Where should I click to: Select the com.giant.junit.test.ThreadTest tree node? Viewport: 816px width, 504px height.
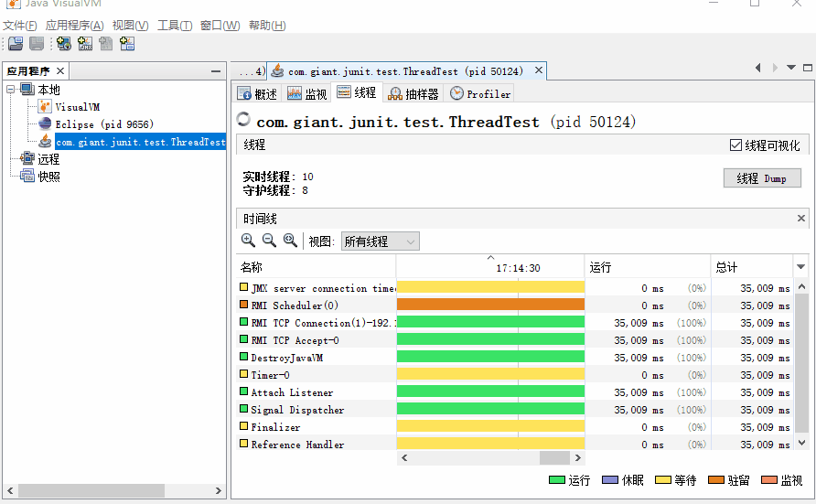point(141,142)
